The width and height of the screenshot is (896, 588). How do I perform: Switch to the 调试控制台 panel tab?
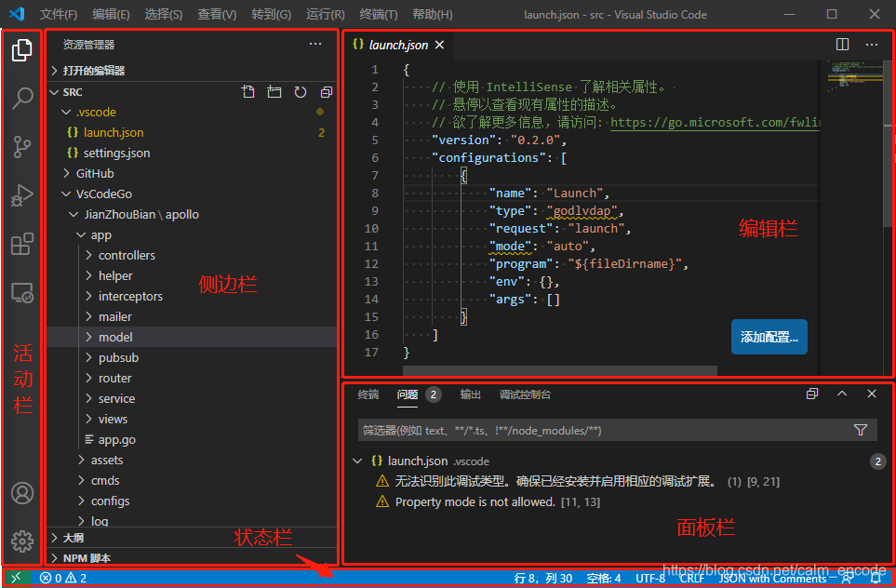point(525,394)
